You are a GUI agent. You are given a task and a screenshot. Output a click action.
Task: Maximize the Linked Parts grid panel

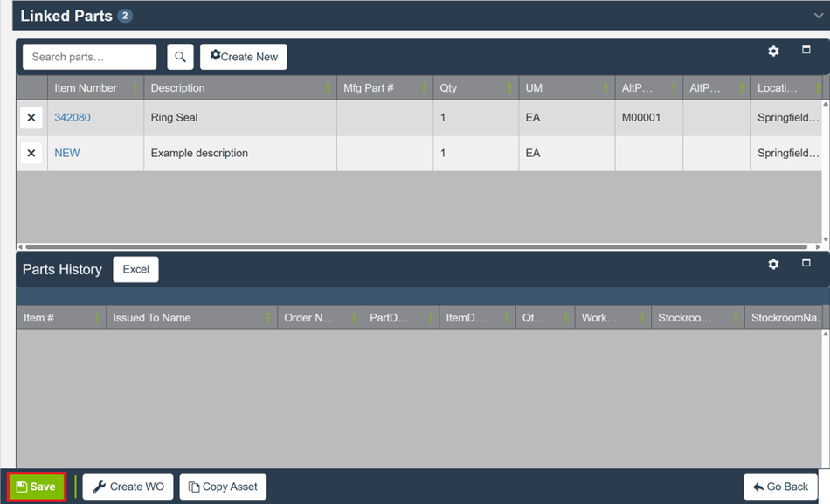tap(806, 51)
